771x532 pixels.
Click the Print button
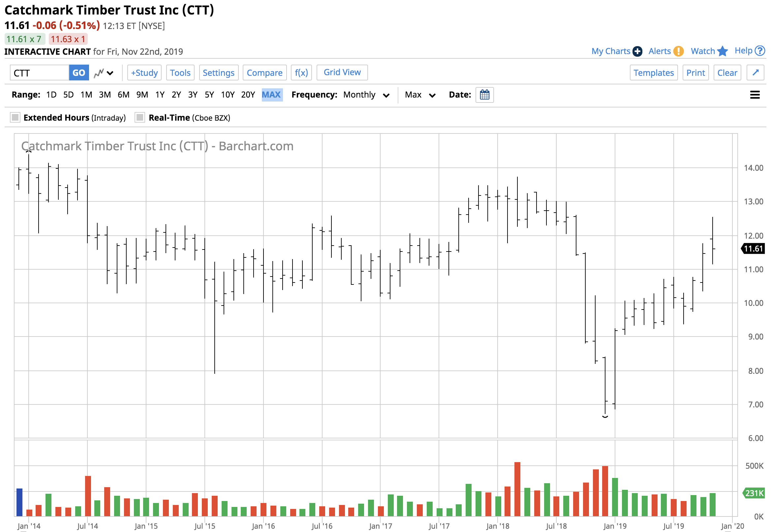point(695,73)
